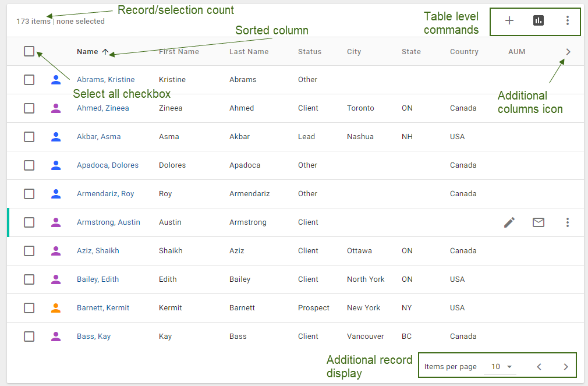Screen dimensions: 588x386
Task: Click the Status column header
Action: (309, 52)
